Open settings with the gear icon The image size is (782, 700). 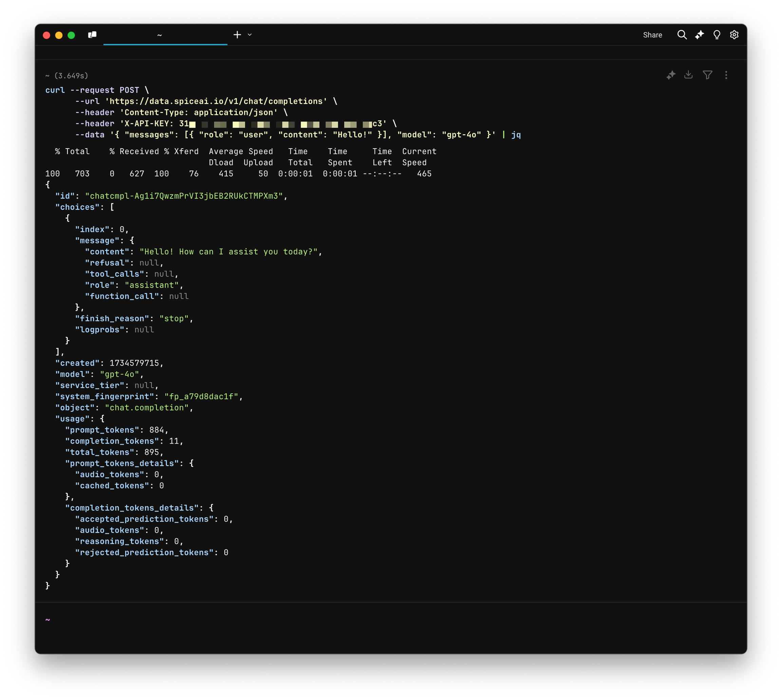[x=734, y=35]
